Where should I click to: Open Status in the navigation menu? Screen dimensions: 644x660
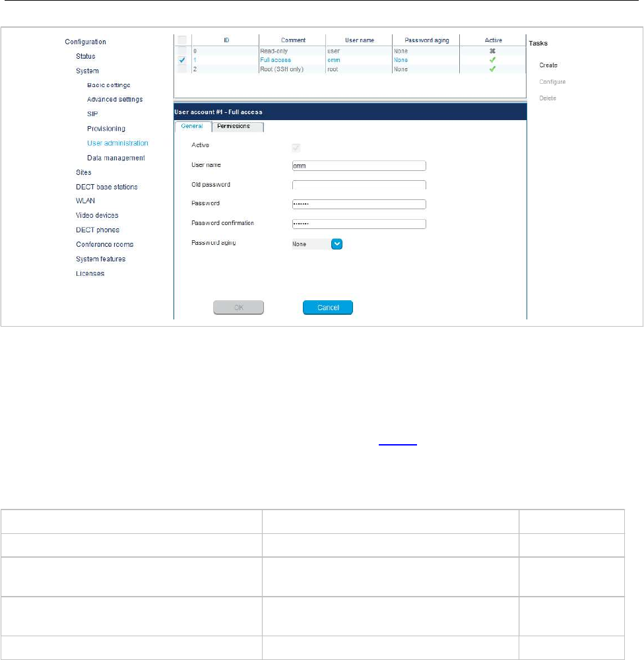[x=85, y=56]
